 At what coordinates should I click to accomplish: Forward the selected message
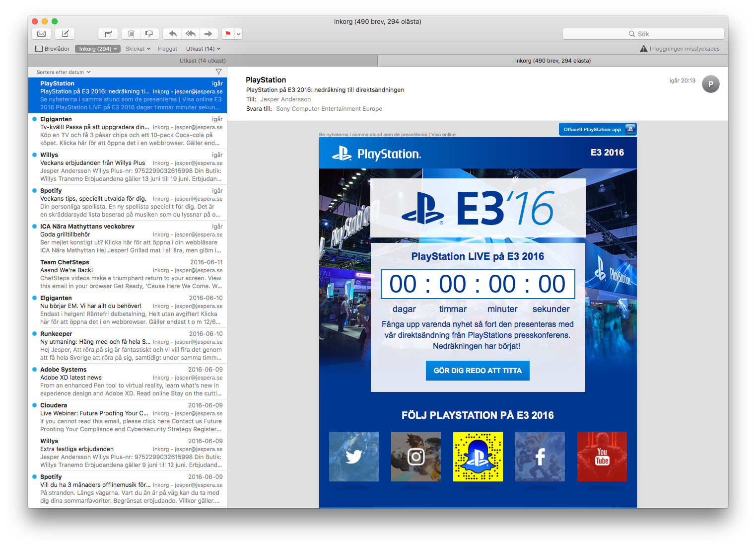208,34
